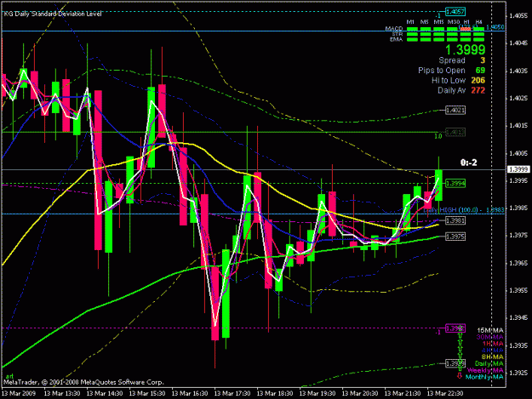Click the M1 timeframe column header
This screenshot has width=532, height=399.
(410, 22)
